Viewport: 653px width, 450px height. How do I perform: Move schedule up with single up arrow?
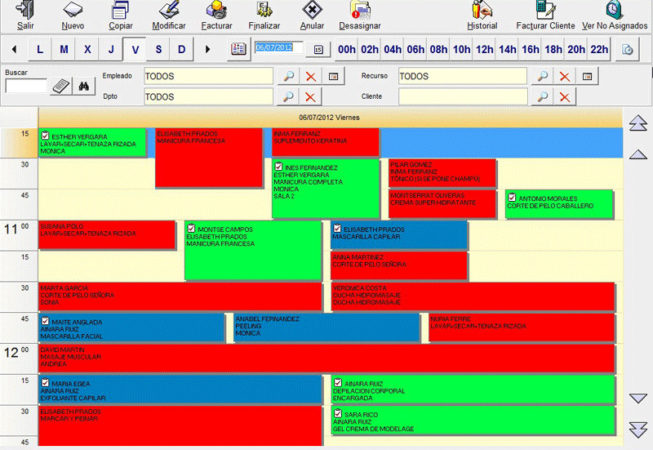638,154
